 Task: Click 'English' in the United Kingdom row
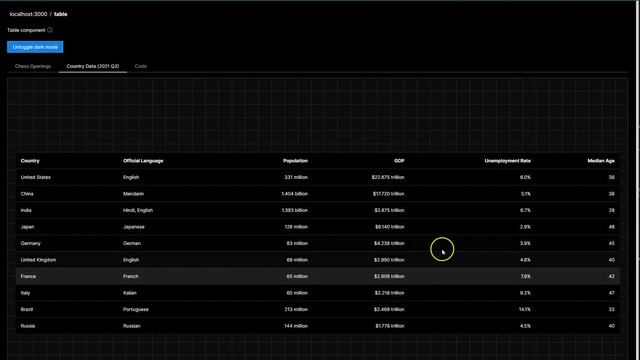(131, 260)
